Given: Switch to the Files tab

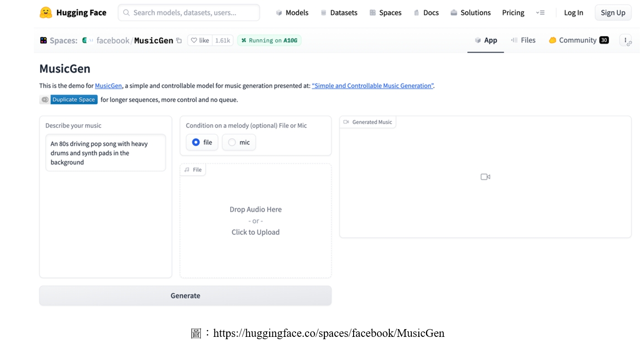Looking at the screenshot, I should 523,40.
